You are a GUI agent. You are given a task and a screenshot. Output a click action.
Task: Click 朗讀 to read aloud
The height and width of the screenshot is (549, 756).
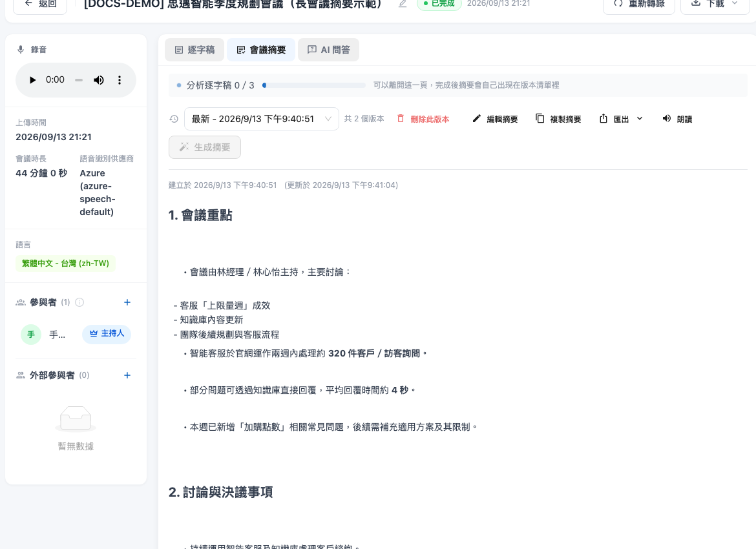click(x=677, y=119)
